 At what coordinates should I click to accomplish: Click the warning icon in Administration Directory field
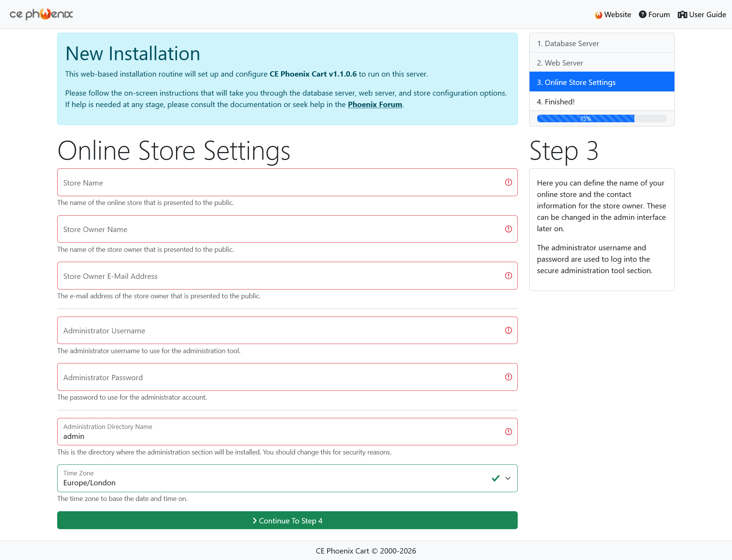(509, 432)
